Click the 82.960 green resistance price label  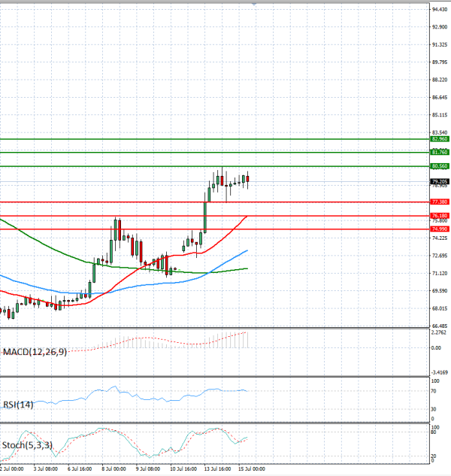[440, 139]
